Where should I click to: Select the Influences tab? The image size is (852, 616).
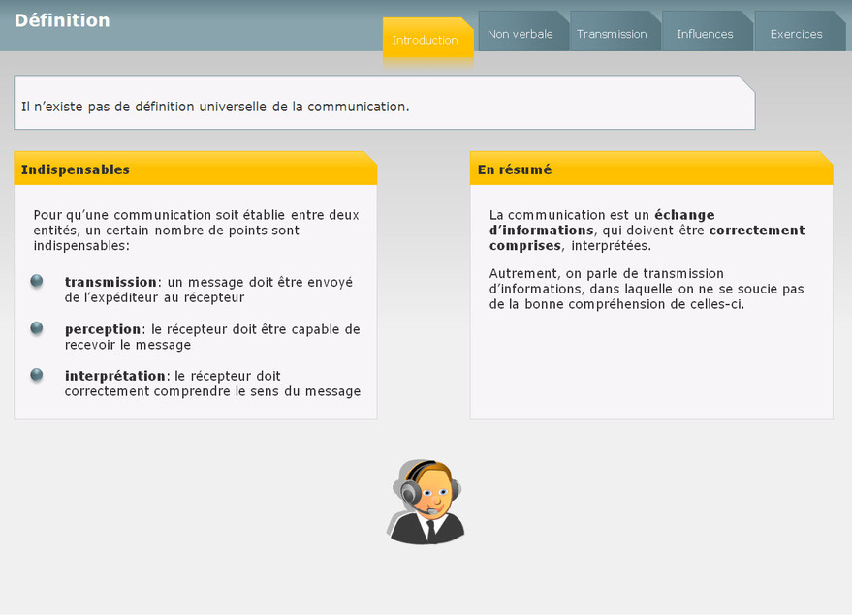(705, 34)
